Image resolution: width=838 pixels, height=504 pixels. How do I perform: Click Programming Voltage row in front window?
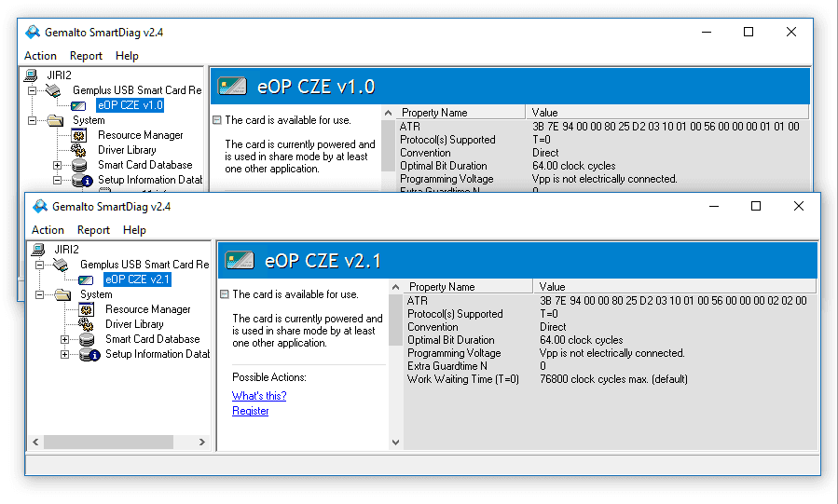(610, 353)
